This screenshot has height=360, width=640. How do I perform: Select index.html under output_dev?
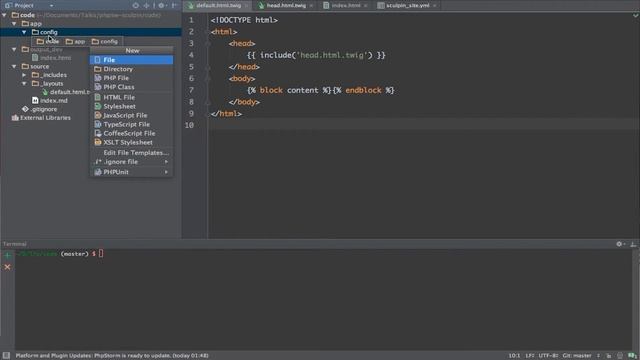[x=56, y=58]
